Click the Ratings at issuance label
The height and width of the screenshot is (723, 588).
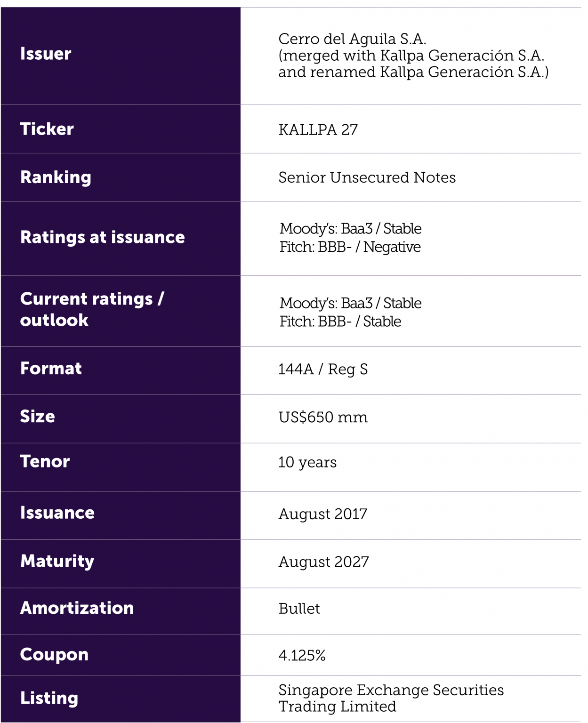102,237
